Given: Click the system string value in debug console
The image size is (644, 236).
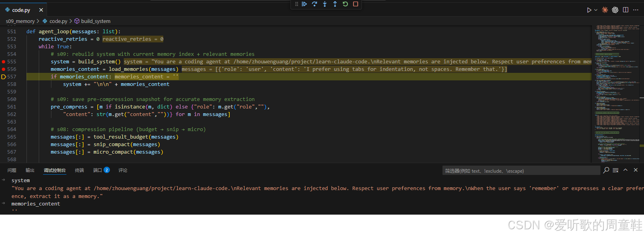Looking at the screenshot, I should point(328,192).
